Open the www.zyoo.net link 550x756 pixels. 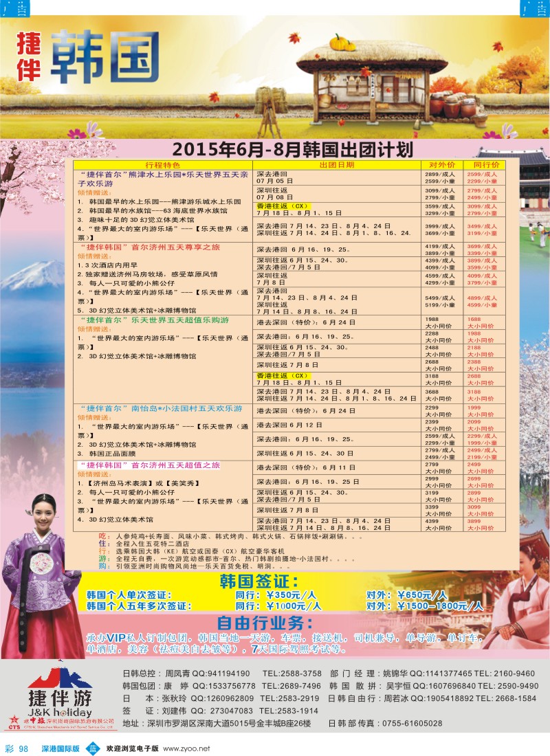pyautogui.click(x=186, y=748)
